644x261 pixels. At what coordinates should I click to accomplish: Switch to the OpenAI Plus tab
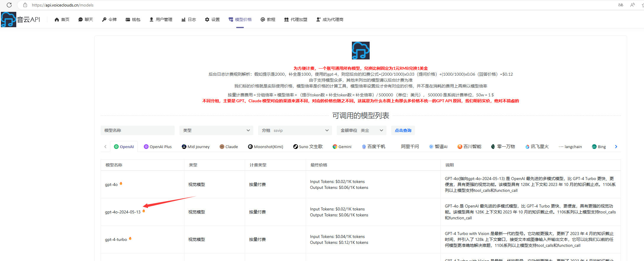pos(158,147)
